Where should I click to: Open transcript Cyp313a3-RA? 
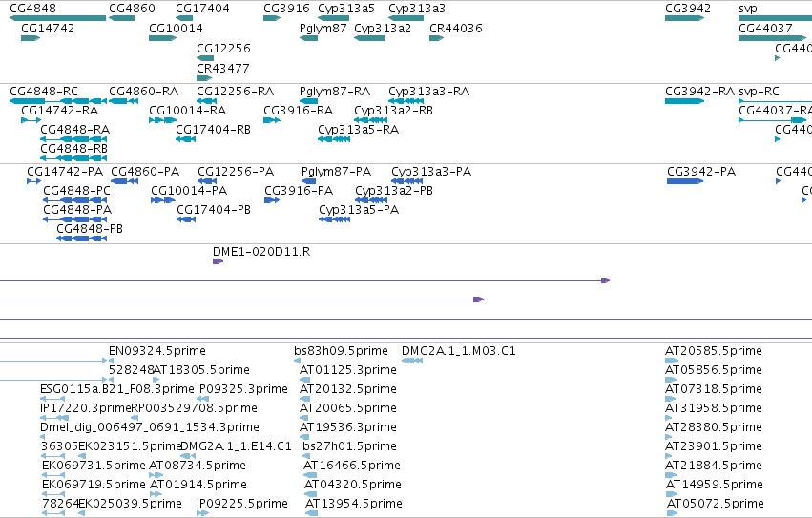pos(428,92)
